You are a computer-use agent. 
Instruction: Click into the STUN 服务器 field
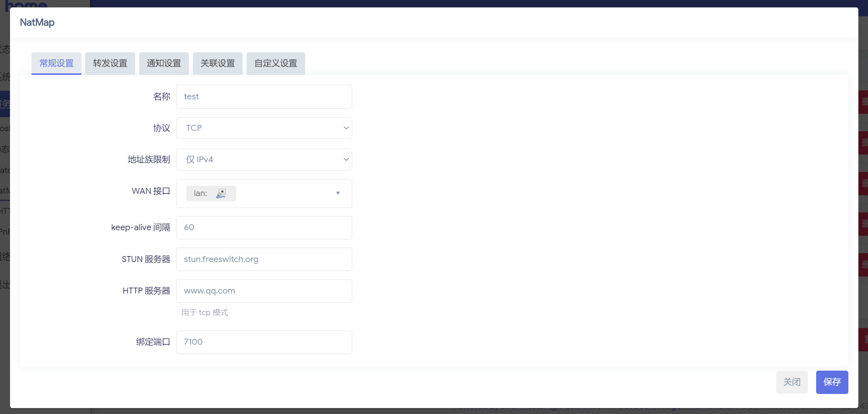tap(264, 259)
